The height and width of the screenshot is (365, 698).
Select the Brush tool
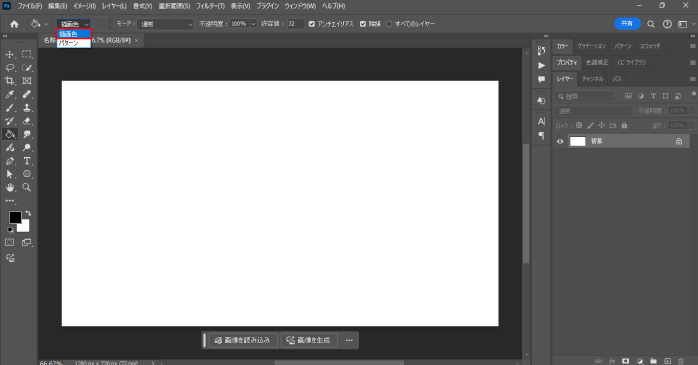(x=9, y=108)
